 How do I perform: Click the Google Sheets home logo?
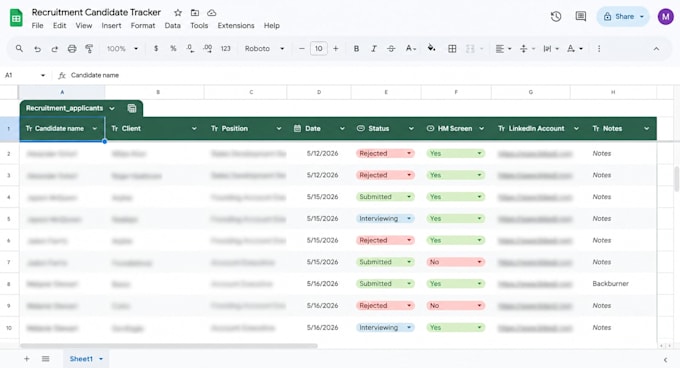[x=16, y=18]
